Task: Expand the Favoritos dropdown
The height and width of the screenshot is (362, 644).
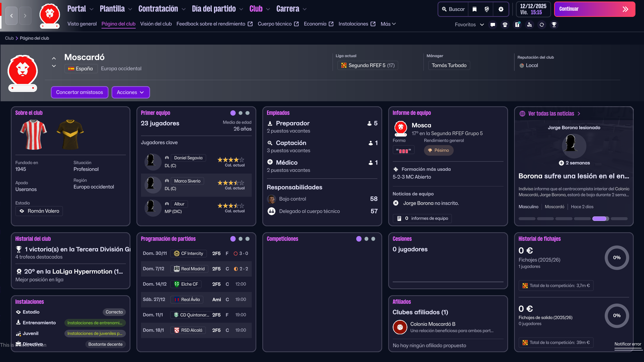Action: click(469, 25)
